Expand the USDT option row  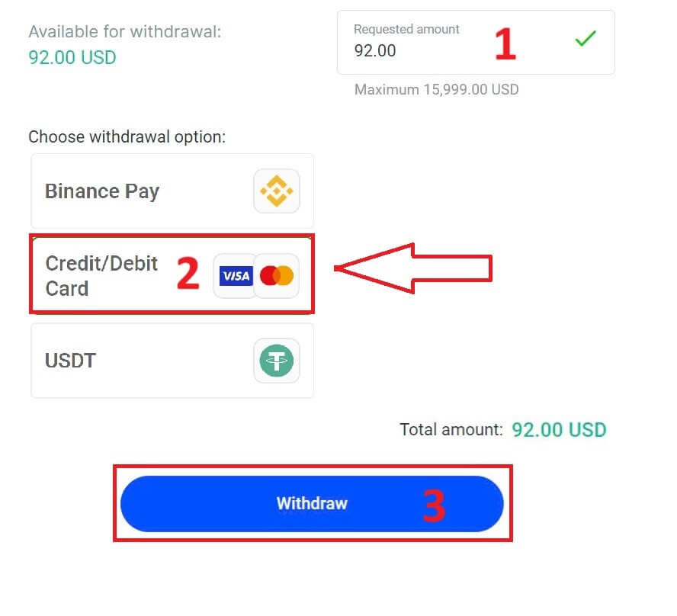pyautogui.click(x=172, y=361)
